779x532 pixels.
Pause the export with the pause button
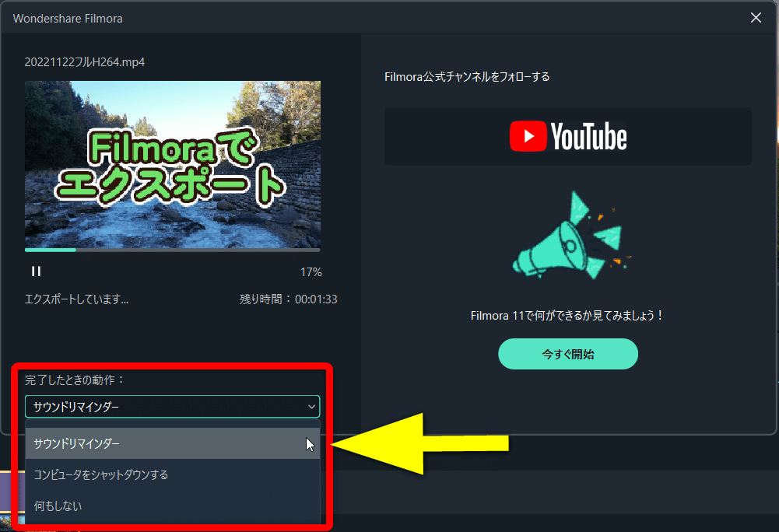click(x=37, y=271)
